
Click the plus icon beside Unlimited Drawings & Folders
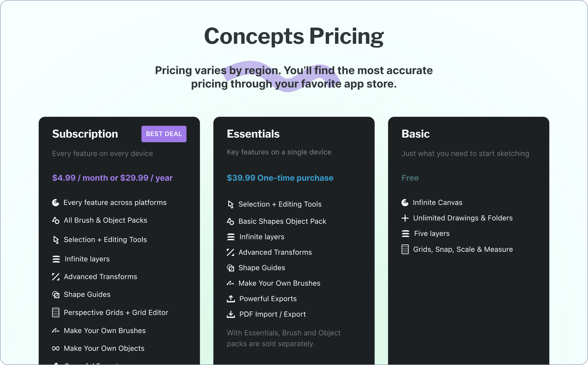point(405,218)
